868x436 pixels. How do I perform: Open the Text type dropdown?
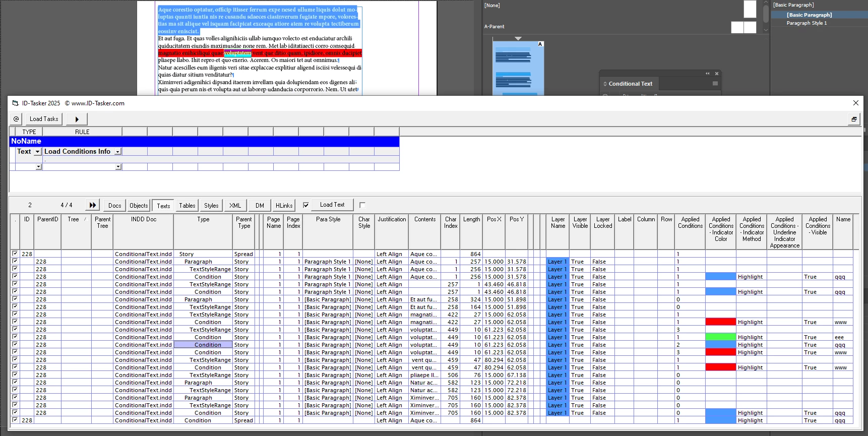point(37,151)
